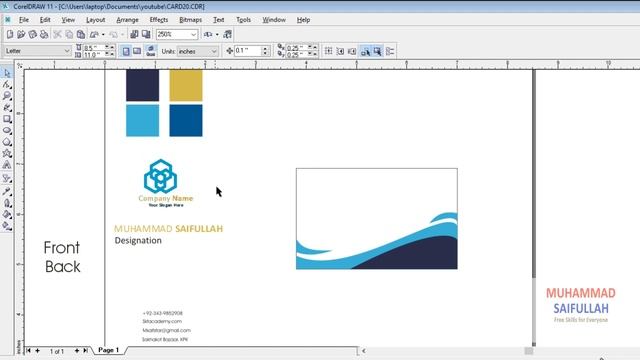Click the Undo arrow icon

point(95,34)
